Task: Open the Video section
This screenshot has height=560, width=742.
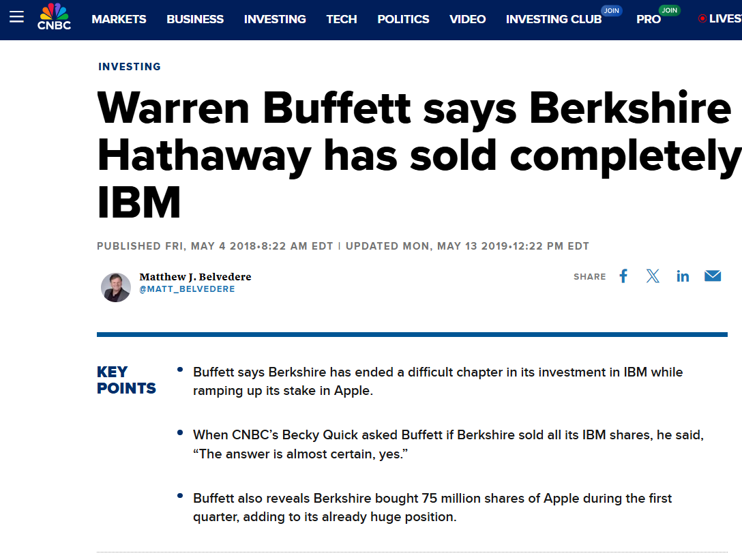Action: pyautogui.click(x=468, y=19)
